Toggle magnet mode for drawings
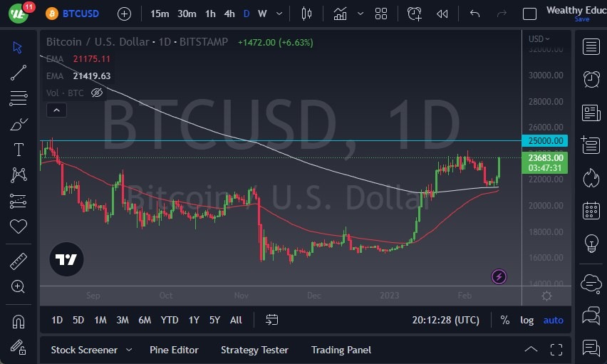Image resolution: width=607 pixels, height=364 pixels. click(x=19, y=321)
